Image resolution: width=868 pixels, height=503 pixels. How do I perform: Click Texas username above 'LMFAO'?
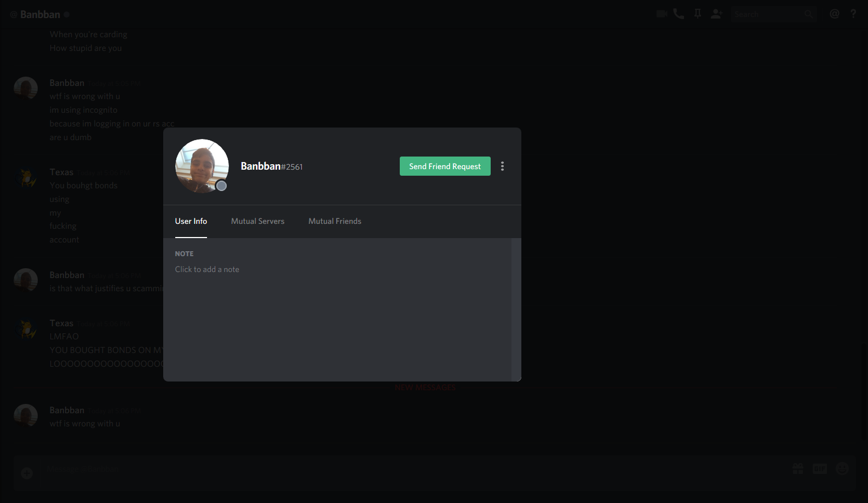pyautogui.click(x=61, y=323)
